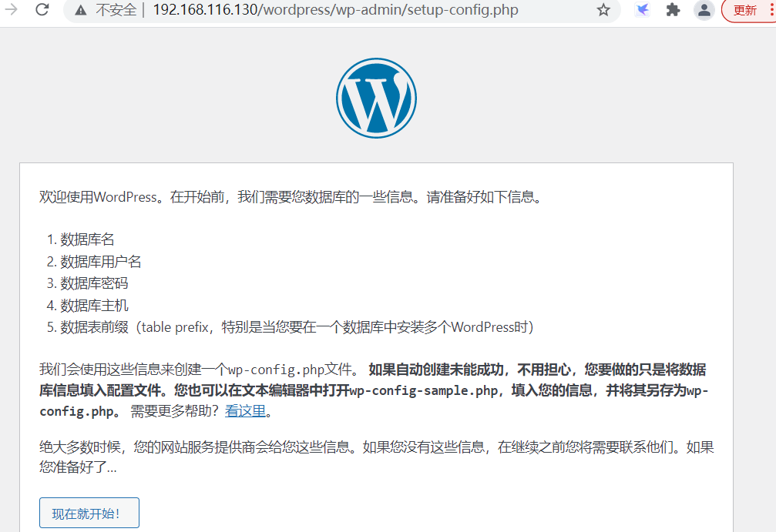Reload the page with the refresh icon
The height and width of the screenshot is (532, 776).
coord(42,9)
